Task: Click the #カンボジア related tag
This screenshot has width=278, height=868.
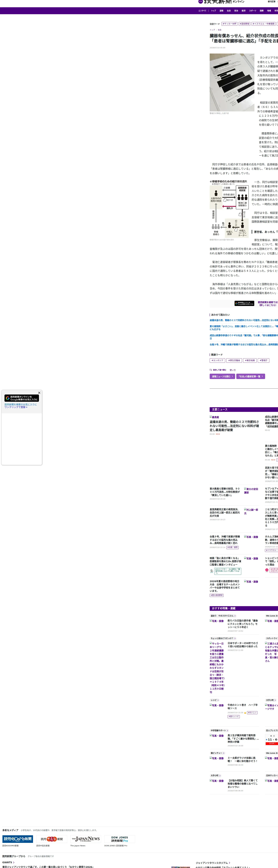Action: coord(217,361)
